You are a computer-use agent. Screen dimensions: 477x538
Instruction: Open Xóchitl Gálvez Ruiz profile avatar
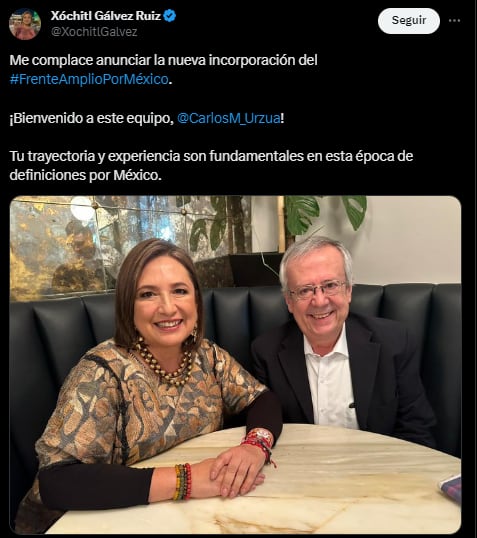point(25,24)
